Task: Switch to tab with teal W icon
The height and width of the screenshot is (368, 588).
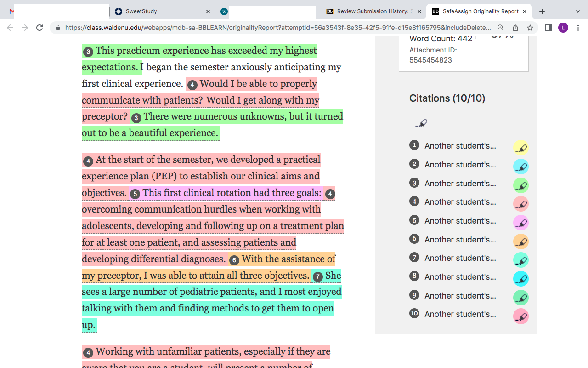Action: pos(224,11)
